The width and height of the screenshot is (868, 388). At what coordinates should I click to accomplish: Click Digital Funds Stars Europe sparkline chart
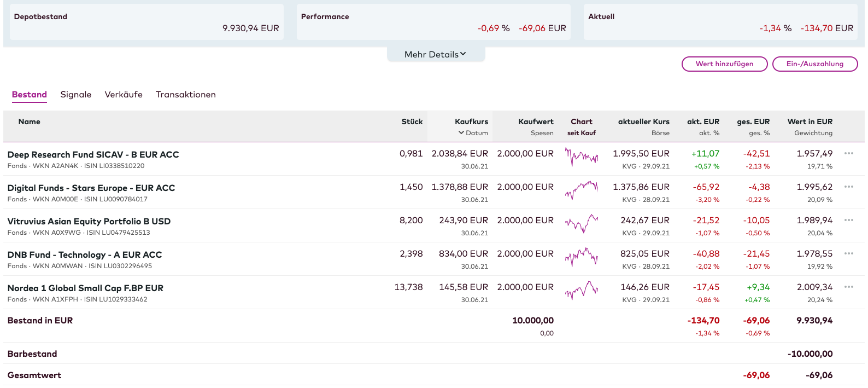click(x=581, y=190)
